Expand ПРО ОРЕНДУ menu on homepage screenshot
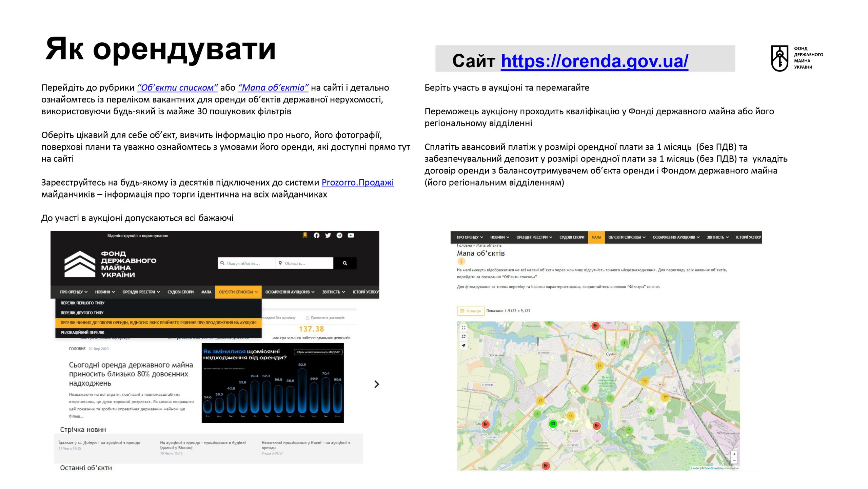 pyautogui.click(x=74, y=292)
